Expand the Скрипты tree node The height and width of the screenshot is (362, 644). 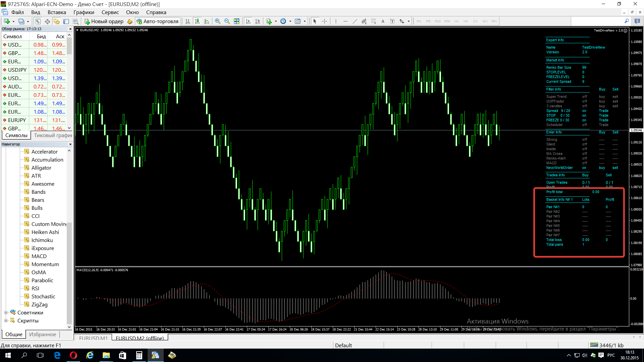tap(6, 321)
